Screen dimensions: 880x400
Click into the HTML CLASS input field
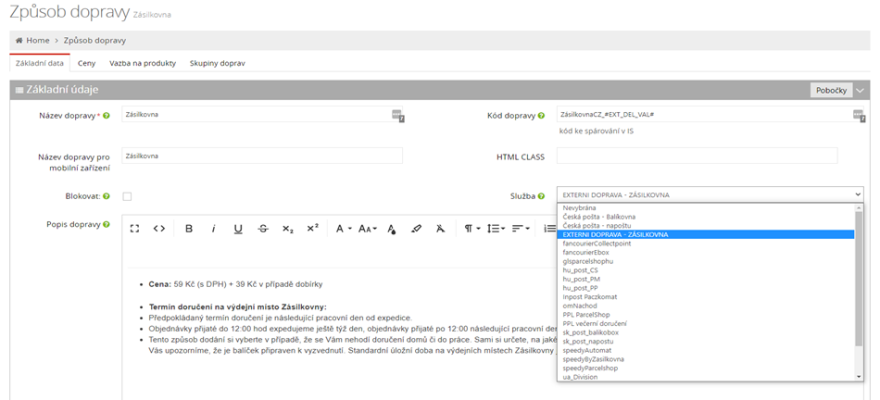coord(697,155)
